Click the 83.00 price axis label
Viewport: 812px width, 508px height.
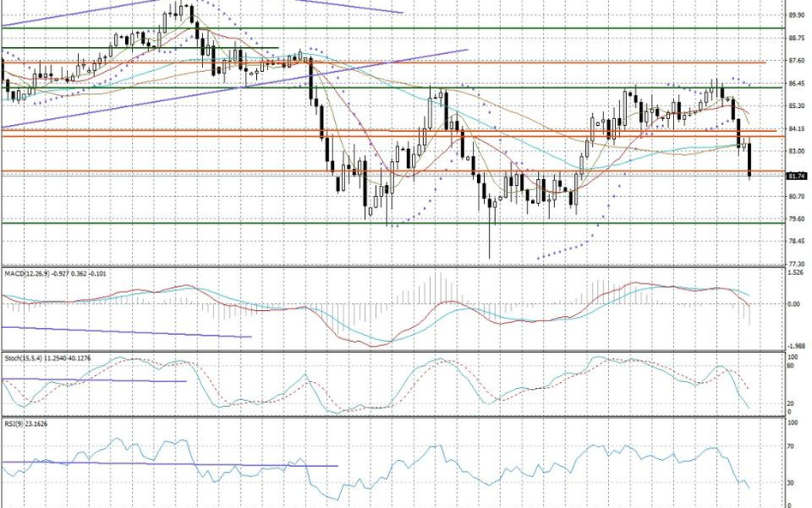pos(796,152)
